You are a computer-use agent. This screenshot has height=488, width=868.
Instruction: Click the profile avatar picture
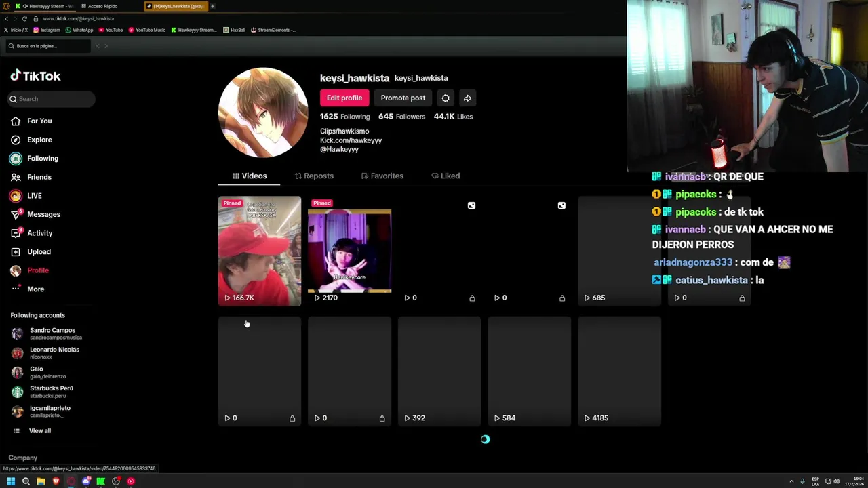(x=263, y=113)
